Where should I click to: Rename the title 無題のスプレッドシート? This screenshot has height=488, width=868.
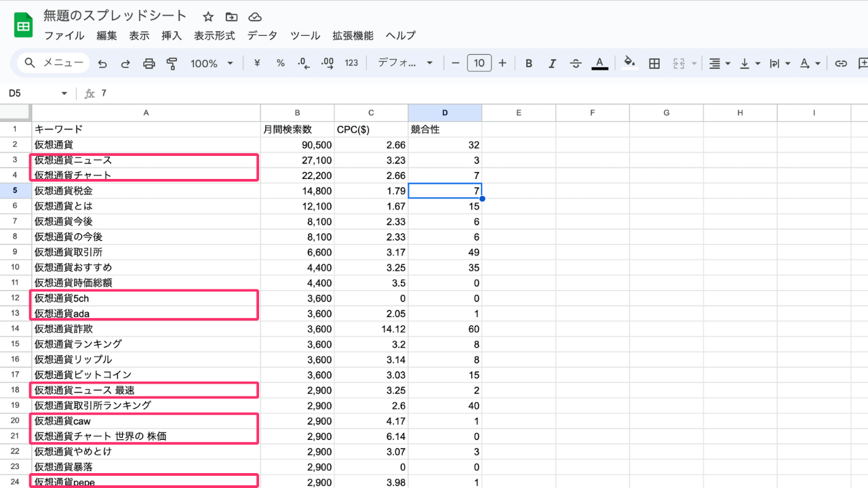[x=115, y=16]
